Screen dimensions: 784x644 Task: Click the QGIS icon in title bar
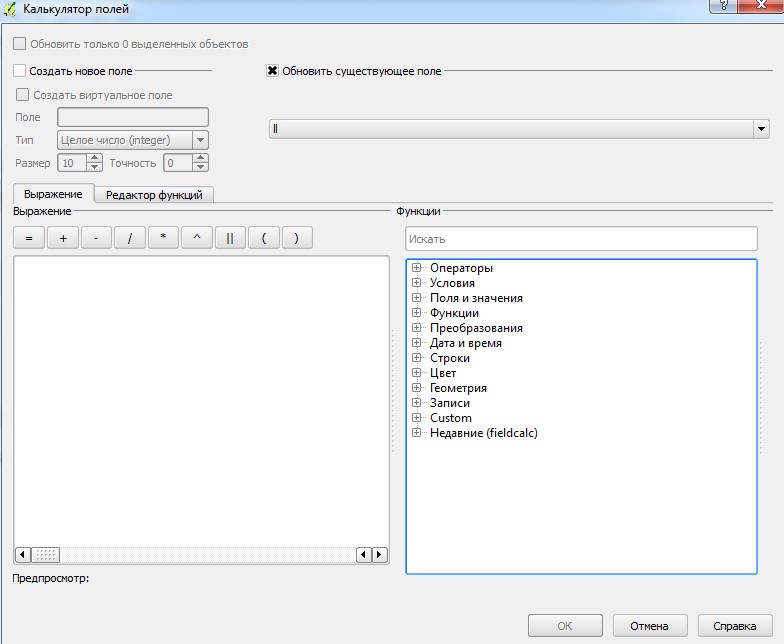(x=10, y=9)
